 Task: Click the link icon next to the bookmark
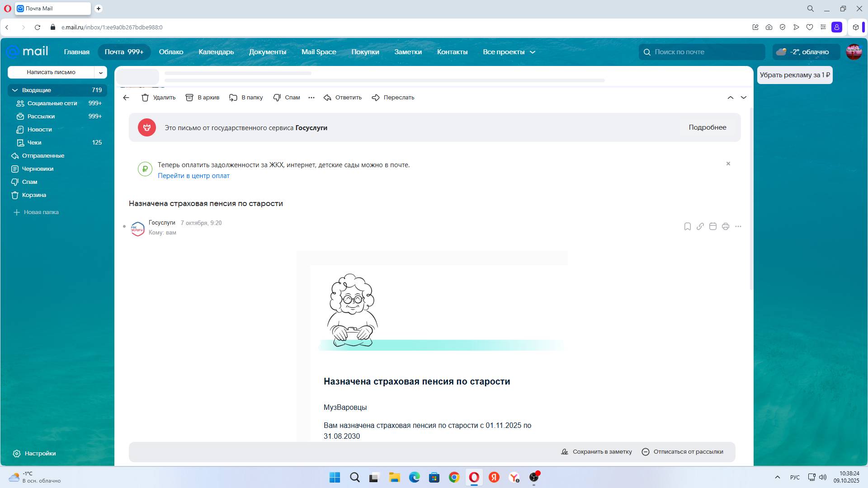tap(700, 226)
